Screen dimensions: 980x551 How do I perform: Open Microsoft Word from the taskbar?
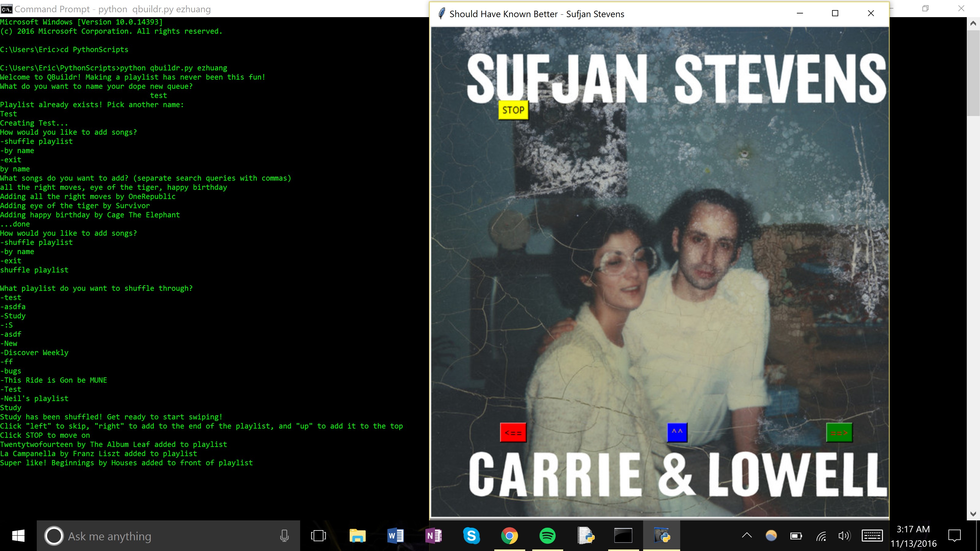click(x=395, y=536)
